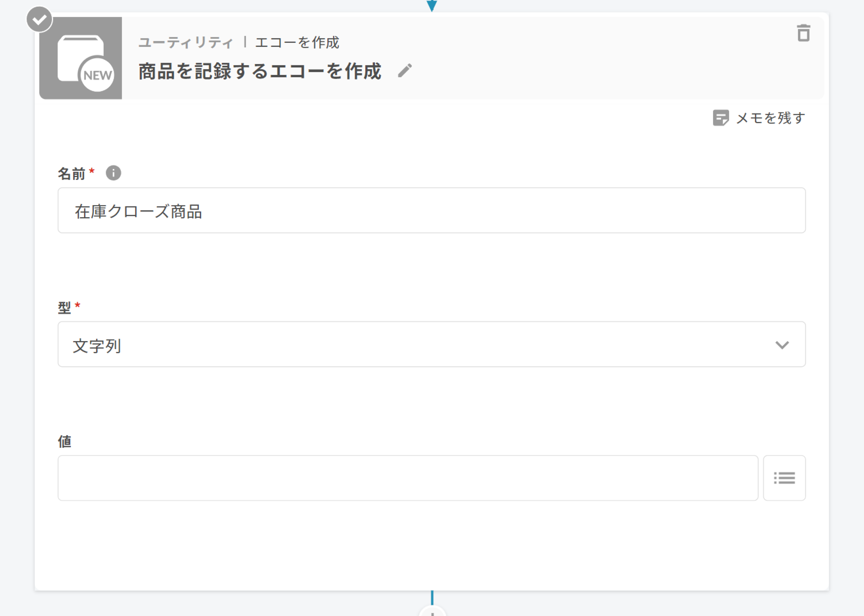
Task: Click the add-step plus button below card
Action: (432, 612)
